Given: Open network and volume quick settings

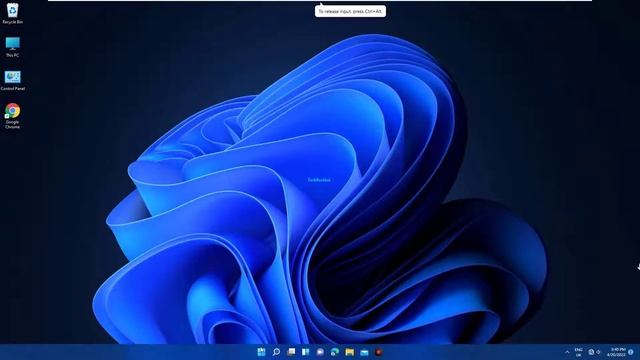Looking at the screenshot, I should point(595,352).
